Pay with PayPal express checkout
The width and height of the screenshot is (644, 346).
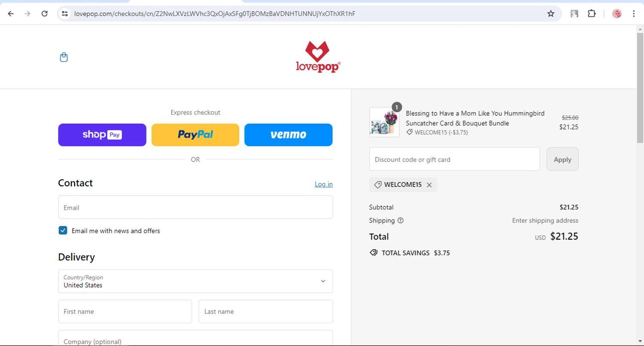(195, 135)
